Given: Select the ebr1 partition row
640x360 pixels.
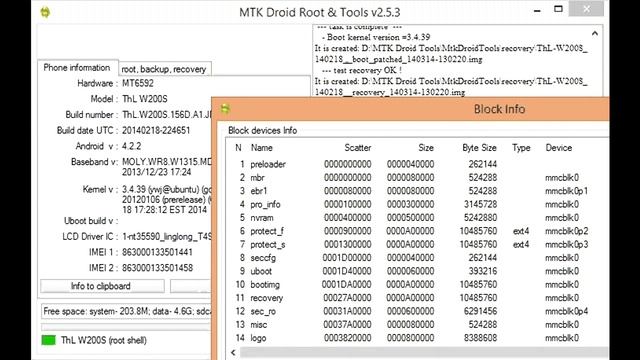Looking at the screenshot, I should click(x=416, y=191).
